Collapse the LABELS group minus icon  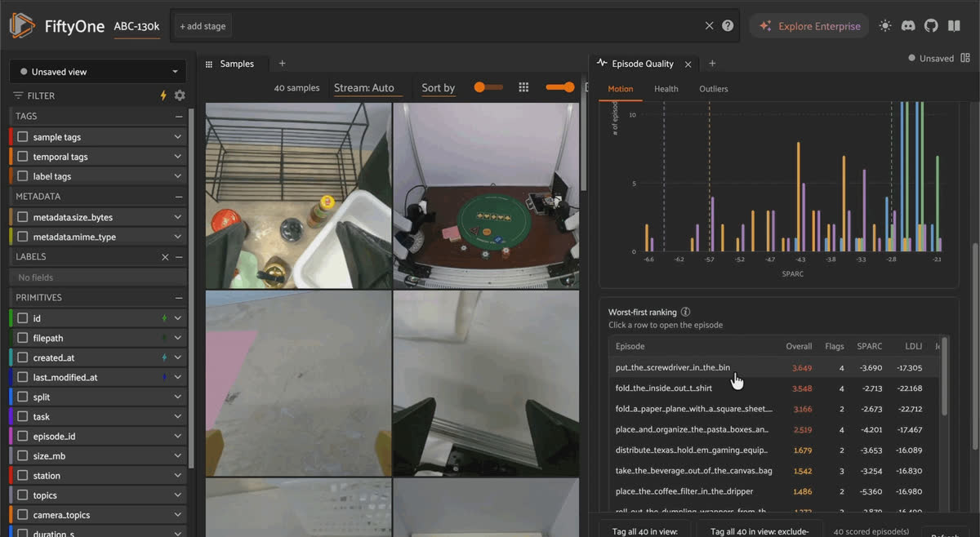(179, 257)
